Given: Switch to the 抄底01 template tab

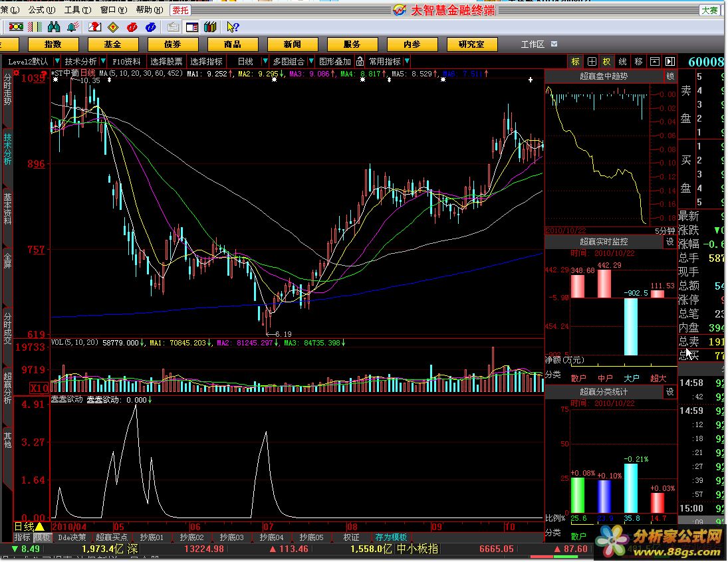Looking at the screenshot, I should point(152,537).
